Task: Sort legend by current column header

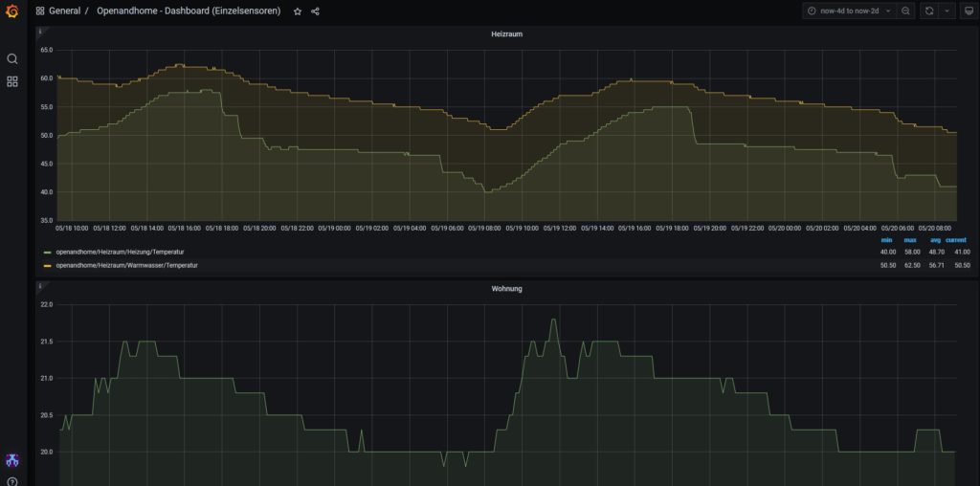Action: coord(956,240)
